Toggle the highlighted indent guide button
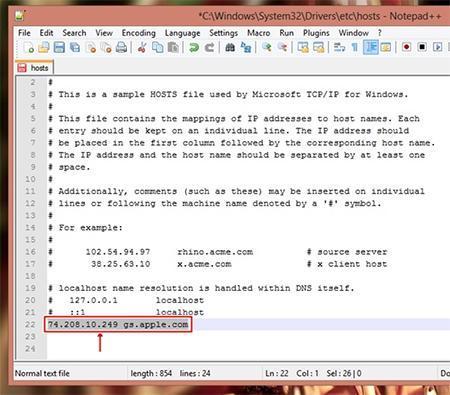This screenshot has width=450, height=395. tap(371, 47)
